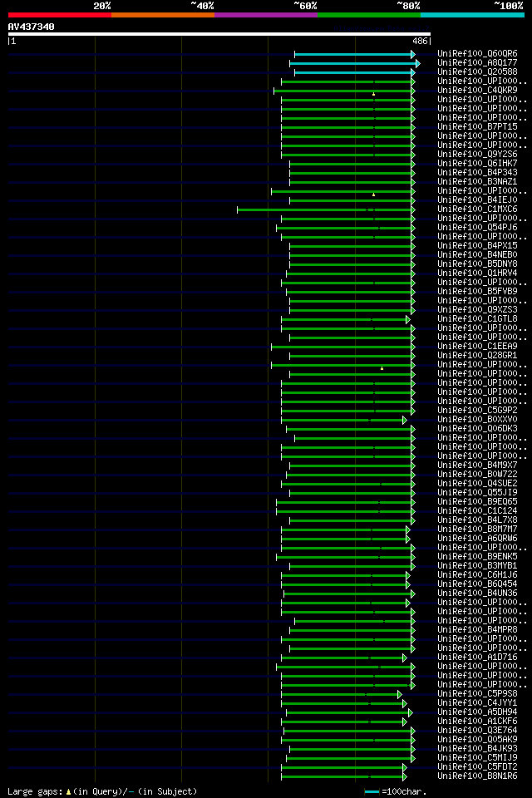Select hit UniRef100_Q9Y2S6
Image resolution: width=532 pixels, height=798 pixels.
tap(477, 155)
